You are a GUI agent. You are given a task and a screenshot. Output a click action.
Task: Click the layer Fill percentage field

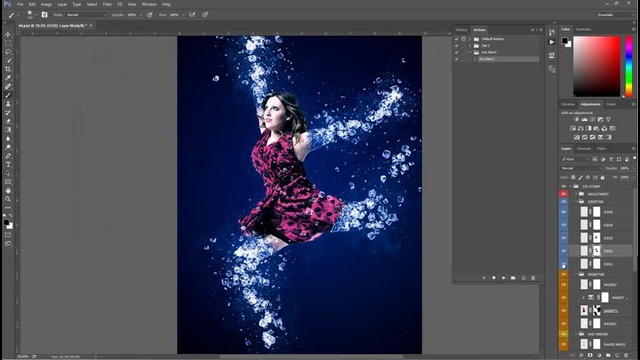pyautogui.click(x=624, y=178)
